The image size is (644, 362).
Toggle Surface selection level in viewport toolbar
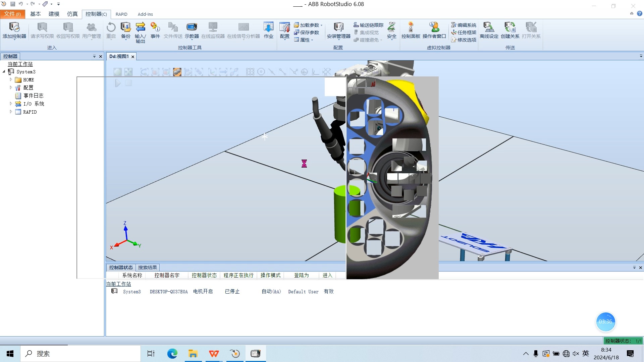coord(155,72)
